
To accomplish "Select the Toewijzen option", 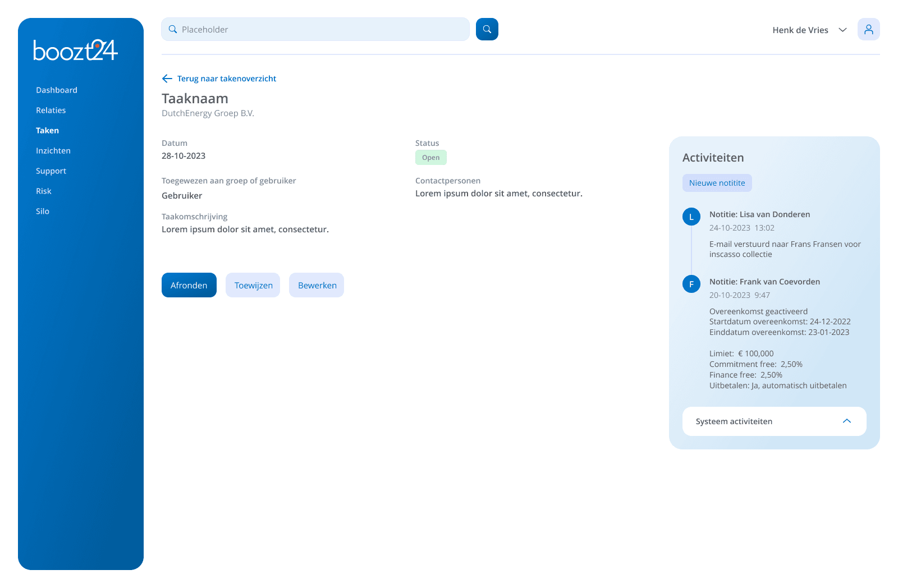I will 253,285.
